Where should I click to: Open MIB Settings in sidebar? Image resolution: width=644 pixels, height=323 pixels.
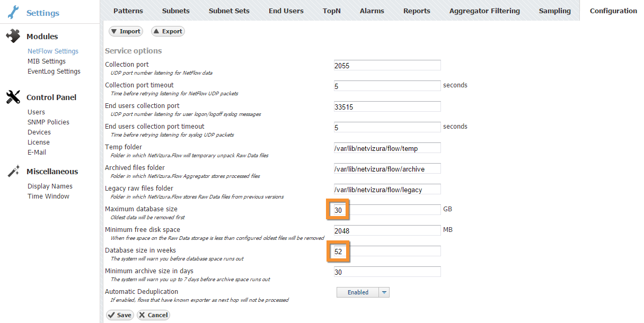47,61
